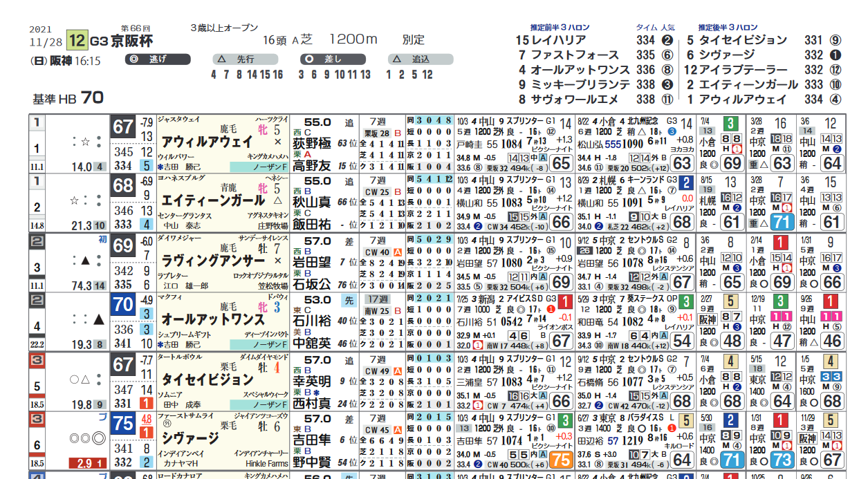Viewport: 868px width, 479px height.
Task: Select the 逃げ running-style pill
Action: [x=157, y=59]
